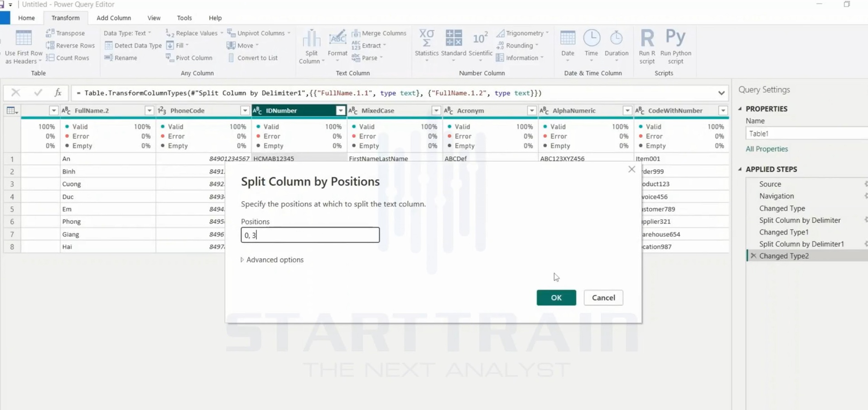
Task: Click the Split Column ribbon icon
Action: (x=311, y=47)
